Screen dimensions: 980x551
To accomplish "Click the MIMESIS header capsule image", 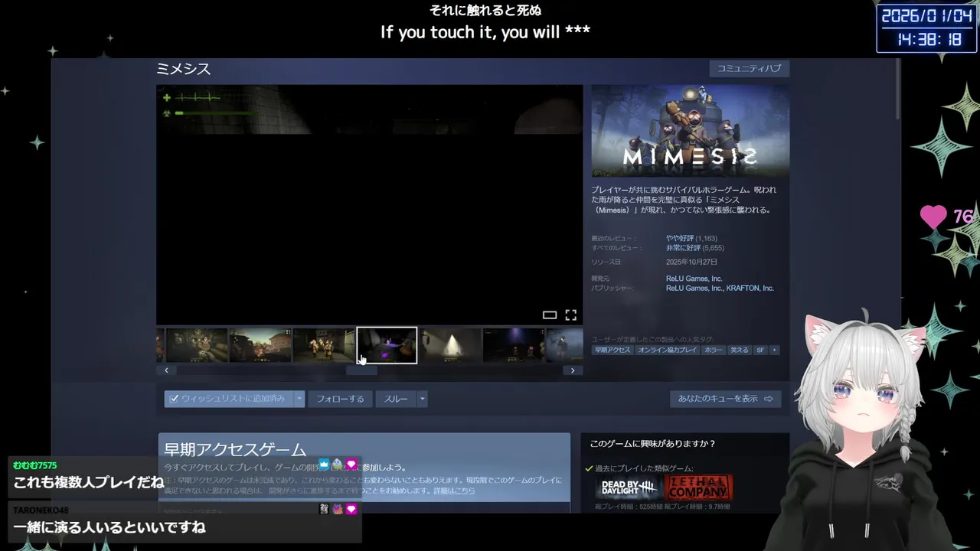I will tap(691, 131).
